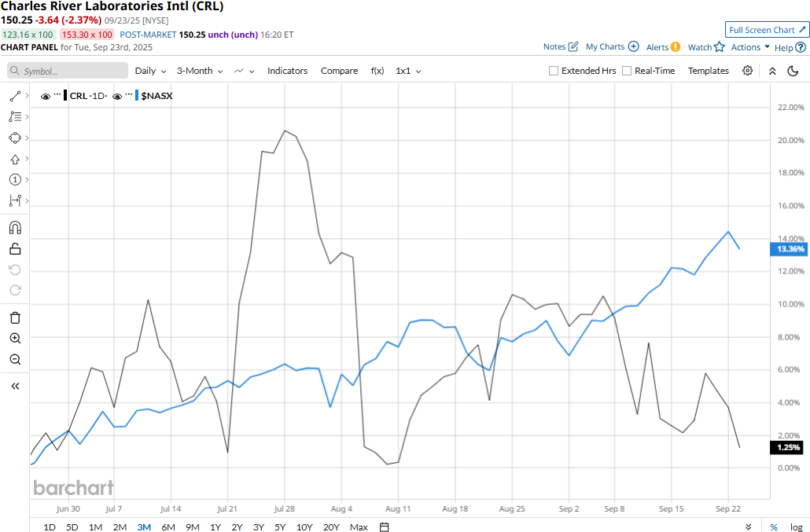
Task: Select the measure range tool
Action: [x=15, y=200]
